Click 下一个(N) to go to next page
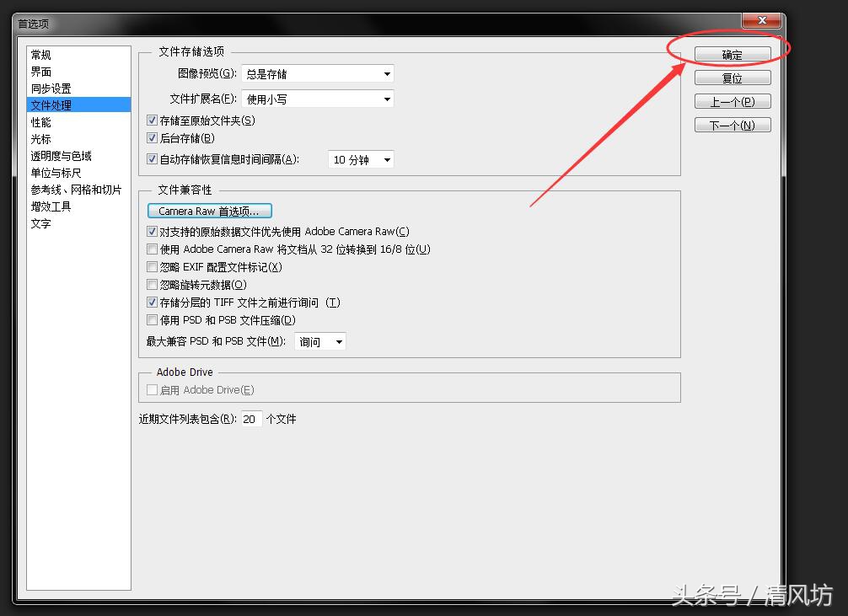848x616 pixels. click(x=732, y=124)
